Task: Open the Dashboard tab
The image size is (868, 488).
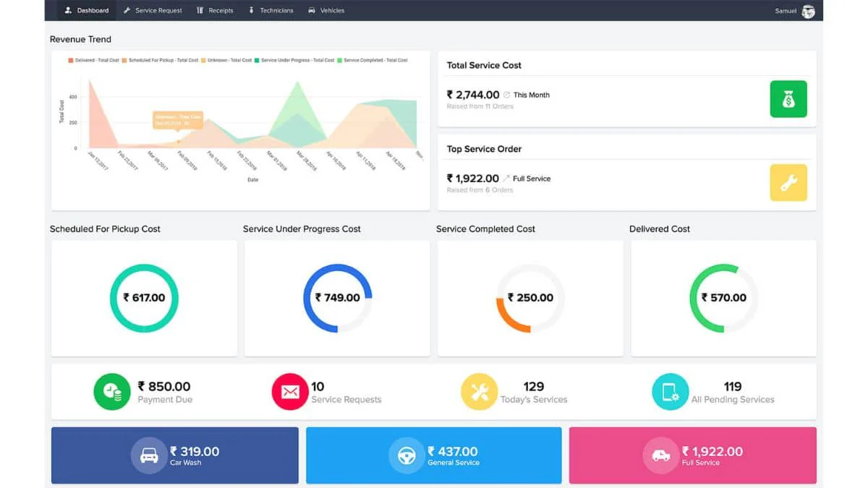Action: (x=87, y=10)
